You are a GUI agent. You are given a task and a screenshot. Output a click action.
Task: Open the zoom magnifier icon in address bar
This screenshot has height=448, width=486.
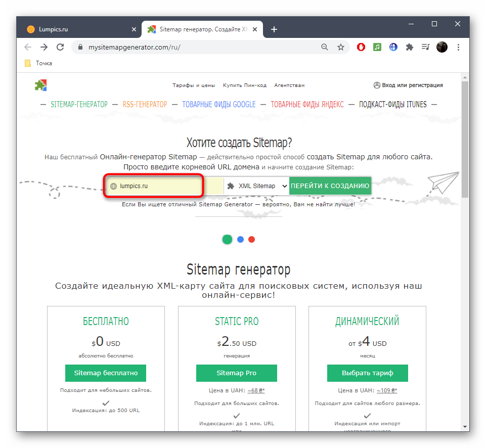[325, 47]
